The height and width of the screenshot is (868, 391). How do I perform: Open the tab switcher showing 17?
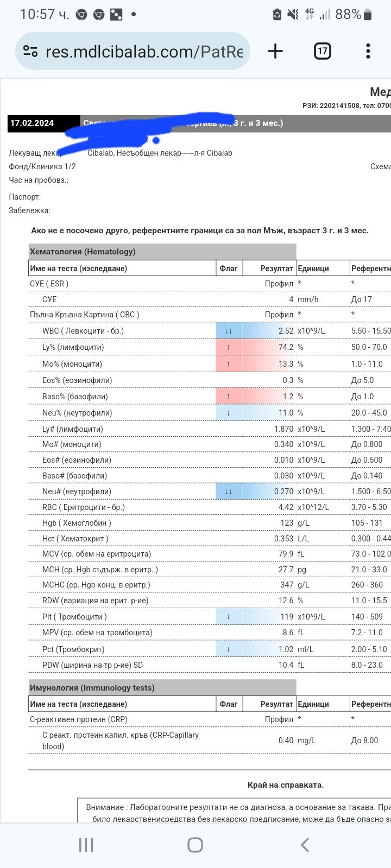[323, 52]
